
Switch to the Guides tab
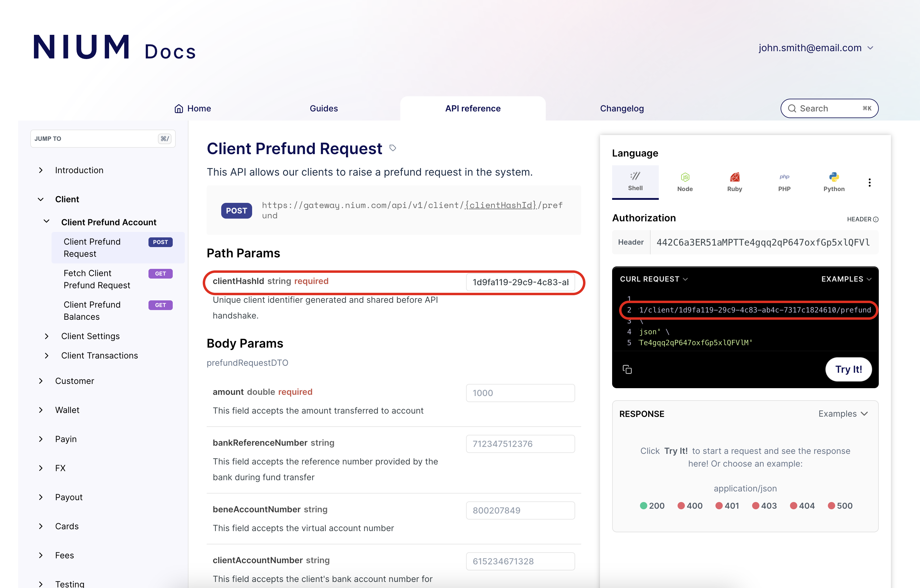(324, 108)
